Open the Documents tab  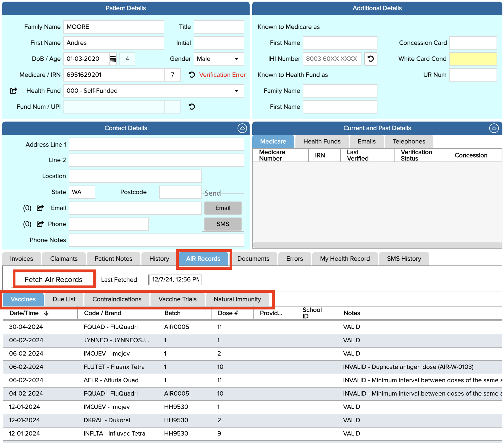point(253,259)
